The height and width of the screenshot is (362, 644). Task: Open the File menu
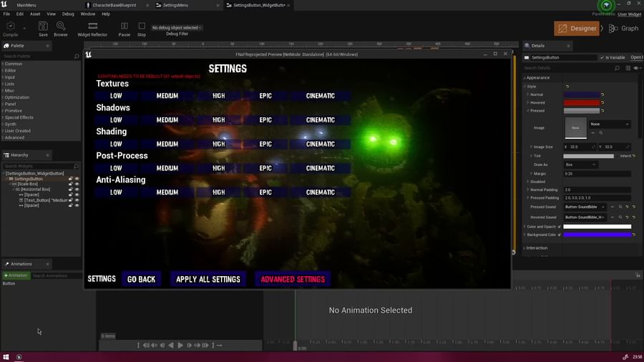[6, 14]
